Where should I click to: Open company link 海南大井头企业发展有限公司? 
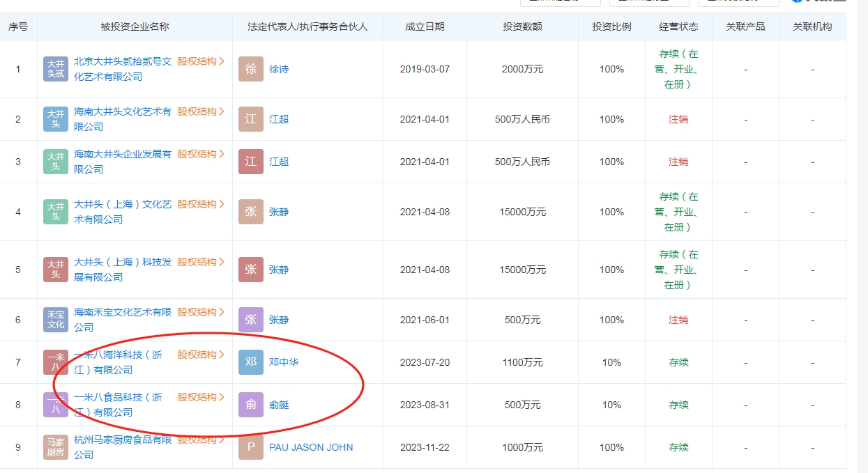click(123, 162)
